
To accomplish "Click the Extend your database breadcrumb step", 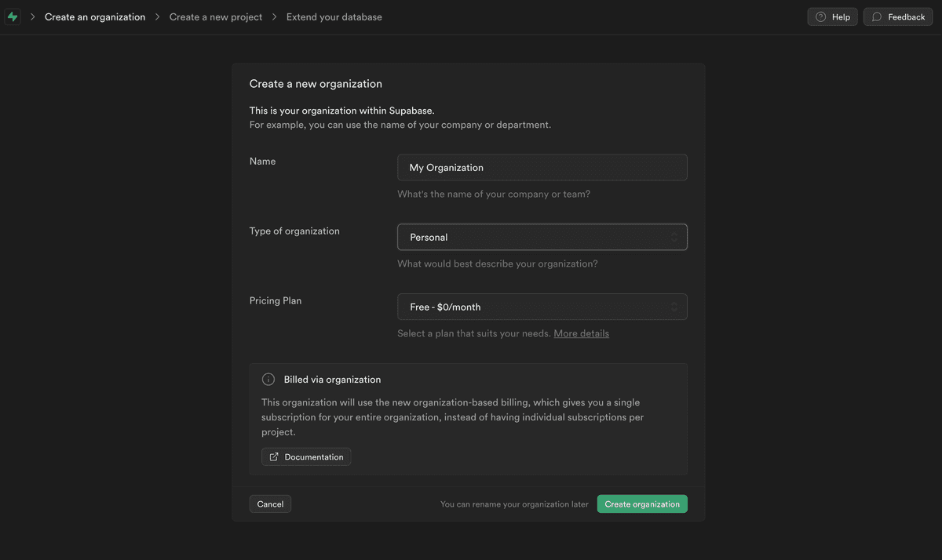I will (334, 16).
